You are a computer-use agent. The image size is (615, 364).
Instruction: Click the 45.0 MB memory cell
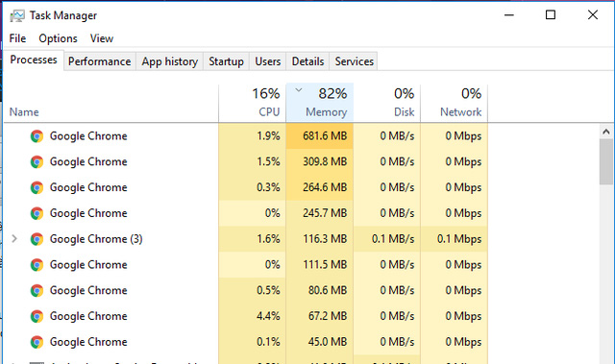[x=320, y=342]
